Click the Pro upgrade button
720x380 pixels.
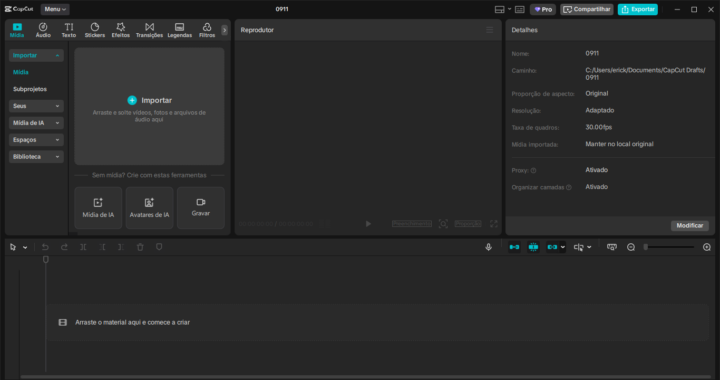point(543,9)
